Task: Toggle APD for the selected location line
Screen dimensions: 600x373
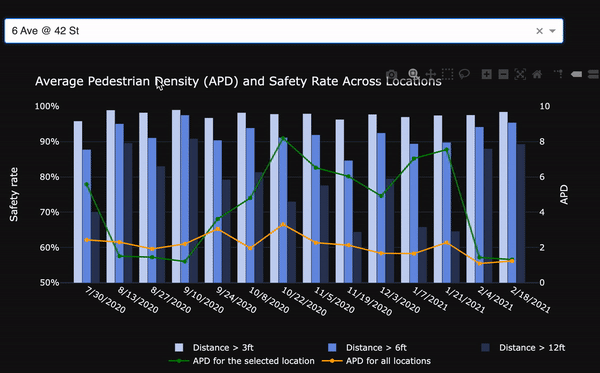Action: click(242, 361)
